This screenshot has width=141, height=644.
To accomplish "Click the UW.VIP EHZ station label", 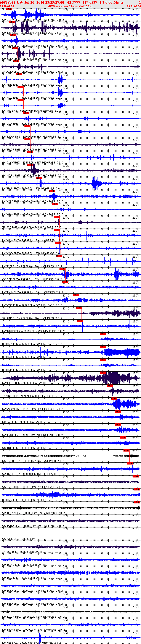I will pyautogui.click(x=10, y=642).
